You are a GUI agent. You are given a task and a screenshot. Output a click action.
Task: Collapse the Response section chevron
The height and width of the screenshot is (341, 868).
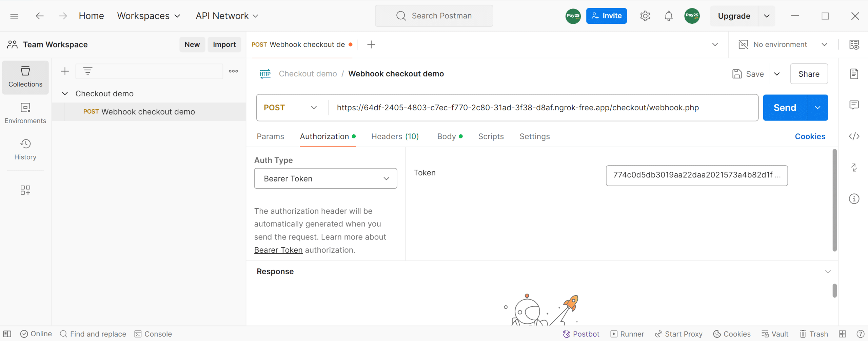pyautogui.click(x=828, y=271)
